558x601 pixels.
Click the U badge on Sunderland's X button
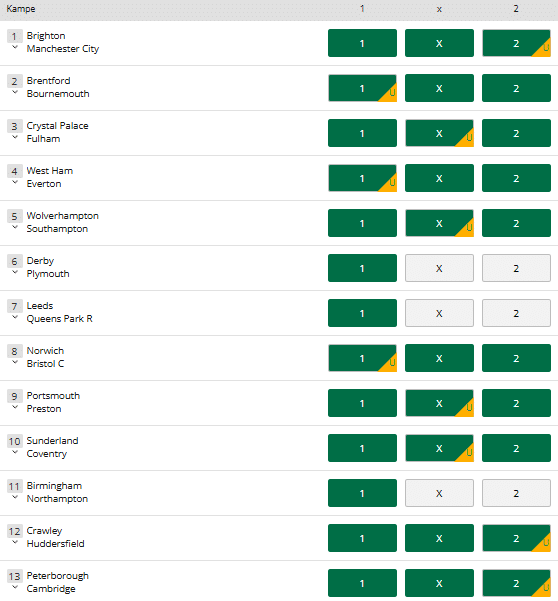(468, 453)
